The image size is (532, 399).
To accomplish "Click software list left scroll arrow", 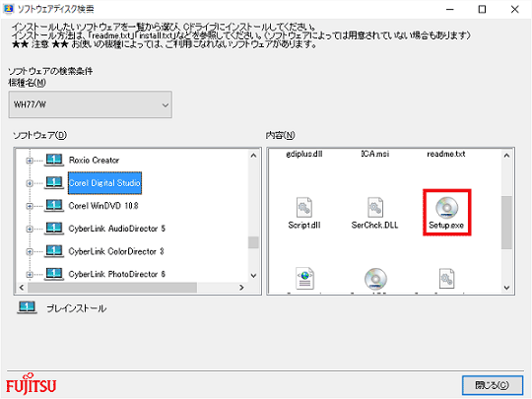I will (22, 288).
